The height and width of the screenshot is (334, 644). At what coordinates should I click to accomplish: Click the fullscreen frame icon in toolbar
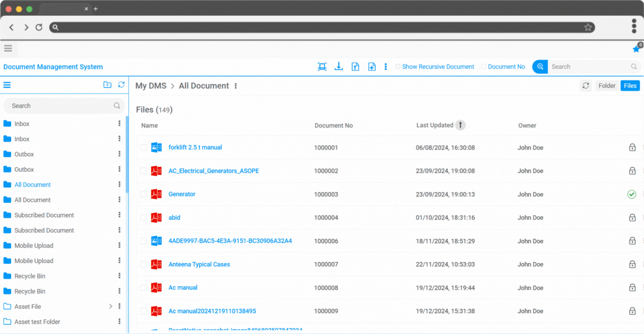coord(322,67)
